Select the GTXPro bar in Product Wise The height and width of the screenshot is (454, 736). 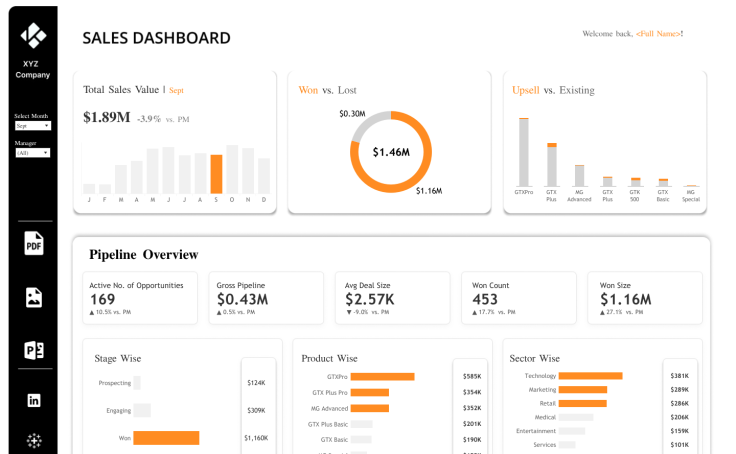[383, 377]
